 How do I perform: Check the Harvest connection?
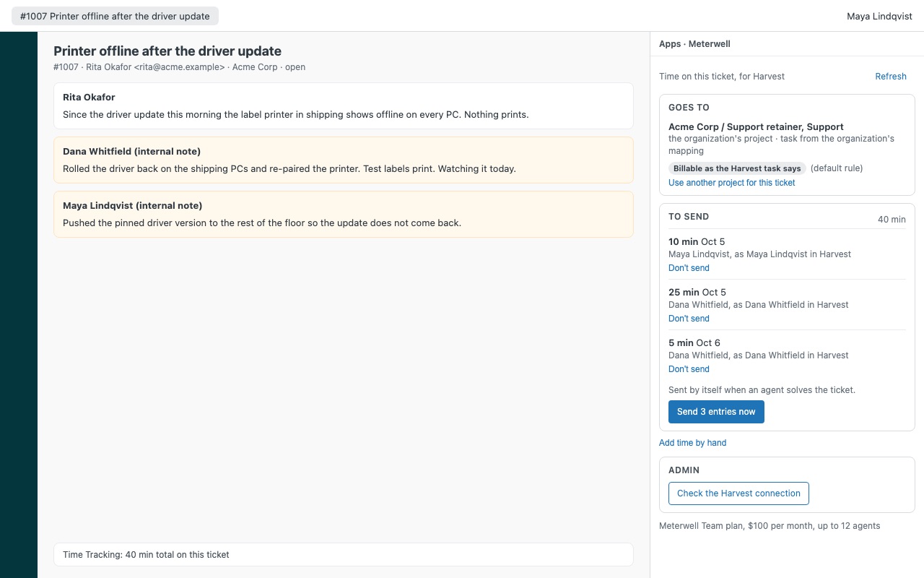click(x=738, y=493)
